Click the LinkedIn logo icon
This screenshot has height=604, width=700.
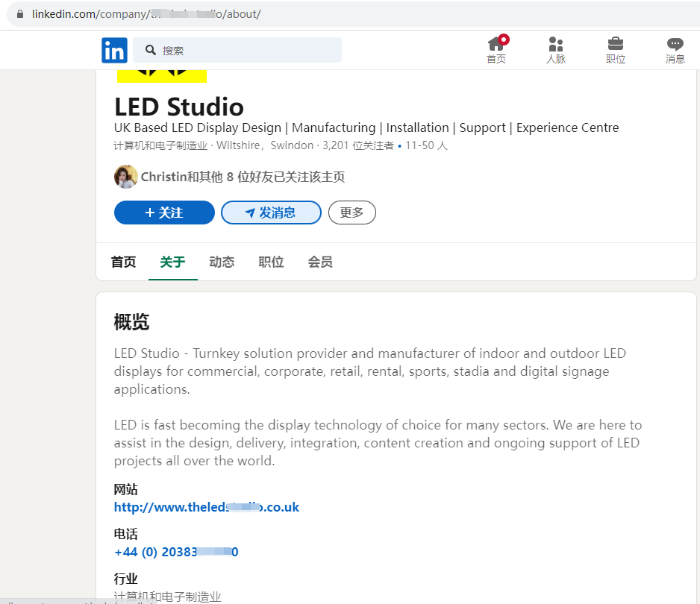pos(114,51)
